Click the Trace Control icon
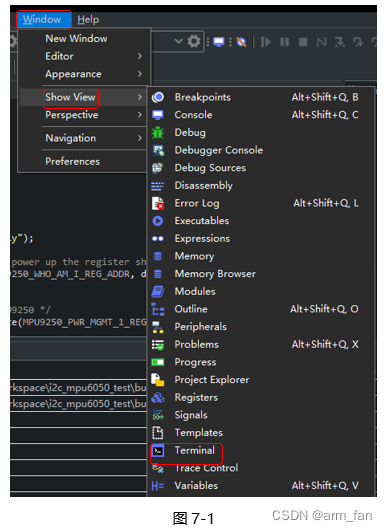This screenshot has height=531, width=387. [x=158, y=468]
